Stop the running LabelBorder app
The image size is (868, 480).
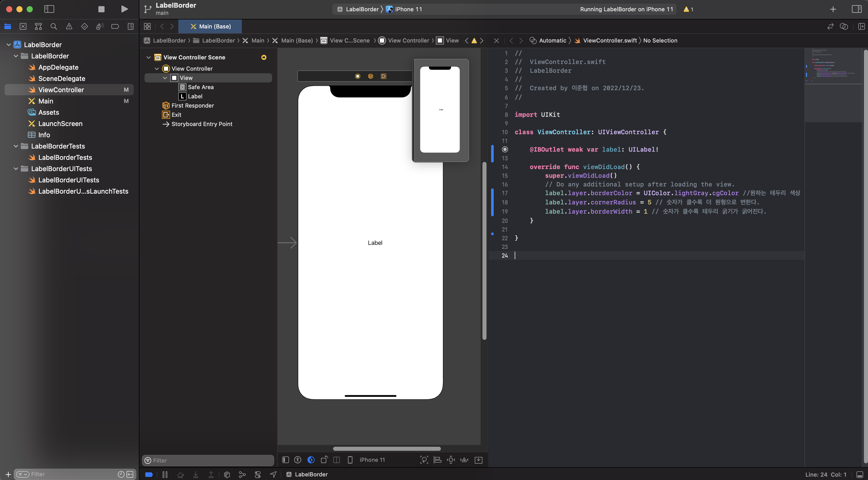coord(101,9)
